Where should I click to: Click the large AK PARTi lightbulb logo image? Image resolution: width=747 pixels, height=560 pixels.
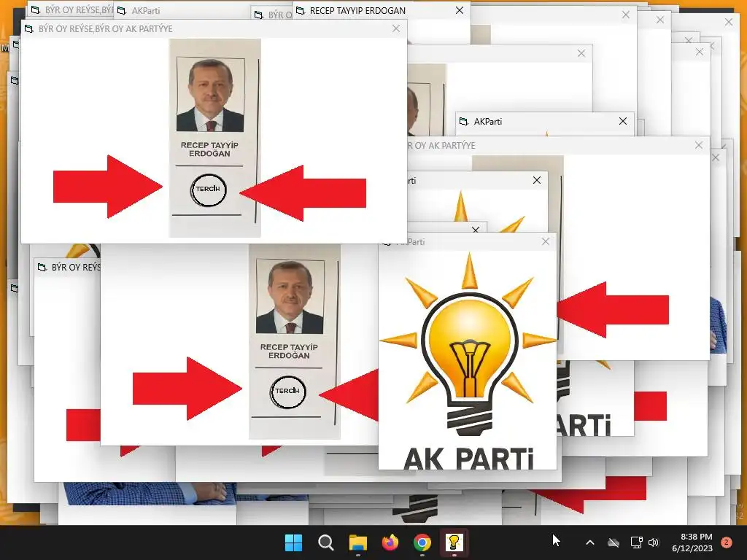coord(468,360)
